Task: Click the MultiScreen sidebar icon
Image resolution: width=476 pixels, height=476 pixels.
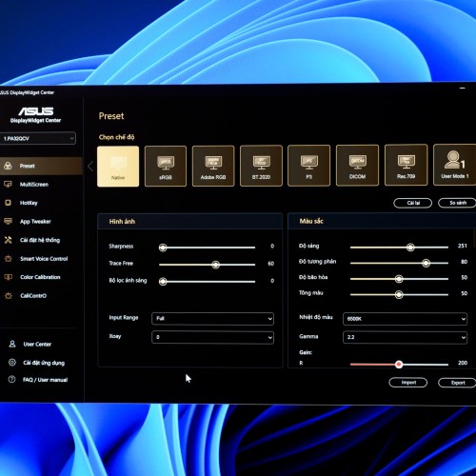Action: pos(8,184)
